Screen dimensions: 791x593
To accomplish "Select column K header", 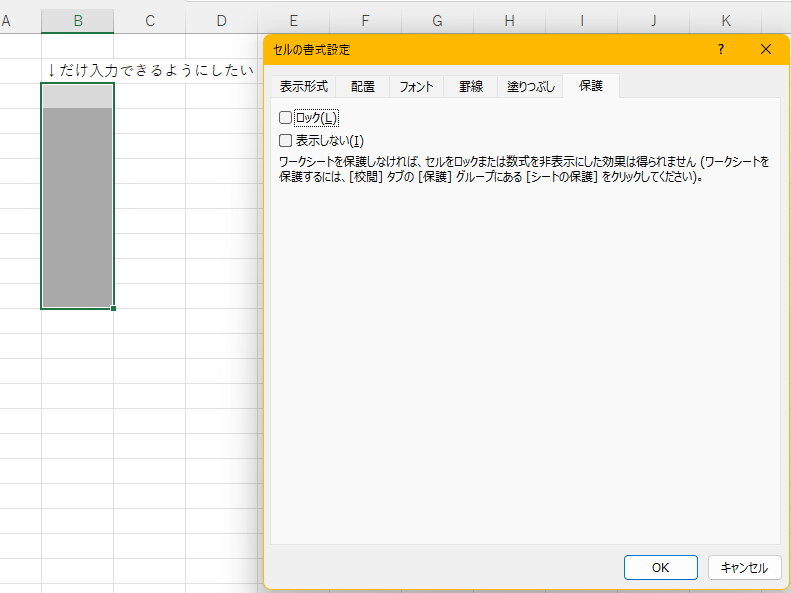I will point(726,21).
